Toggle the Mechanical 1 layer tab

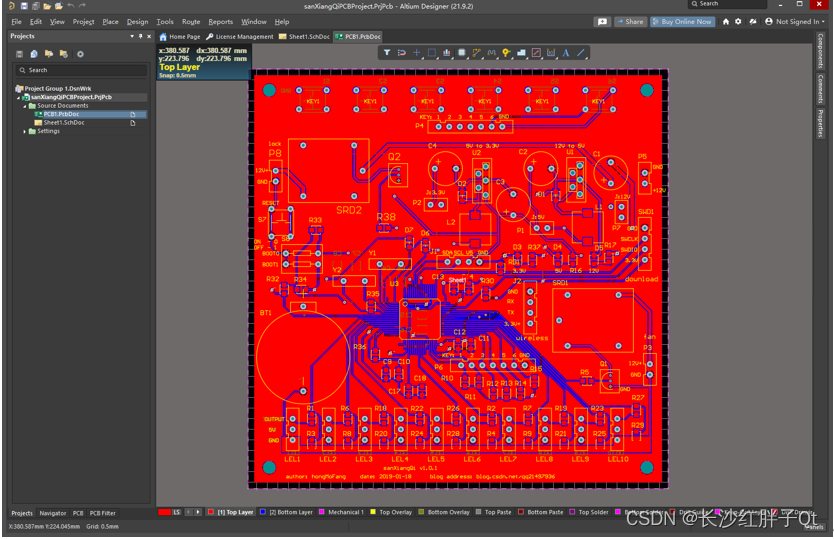click(x=342, y=512)
